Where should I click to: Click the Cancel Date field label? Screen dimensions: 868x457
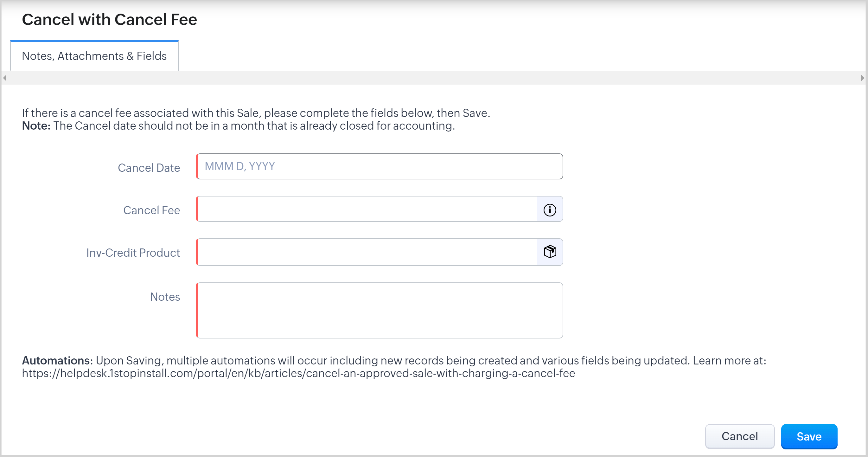pos(149,168)
